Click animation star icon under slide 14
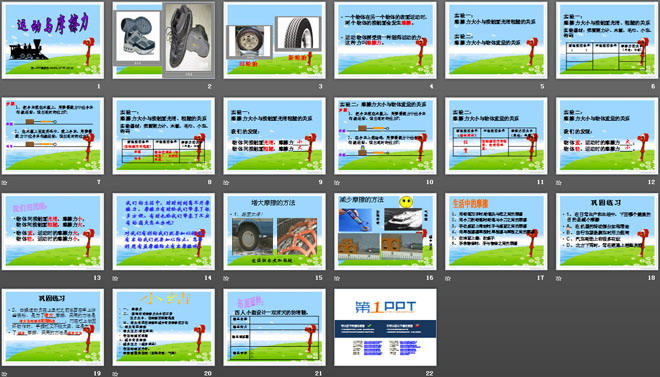Screen dimensions: 660x377 click(115, 278)
